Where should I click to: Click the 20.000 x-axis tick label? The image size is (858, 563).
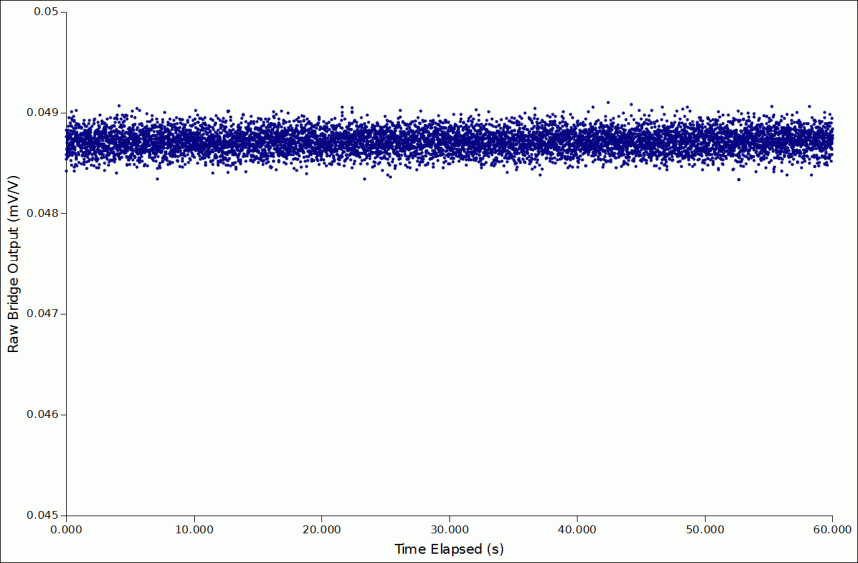point(322,530)
